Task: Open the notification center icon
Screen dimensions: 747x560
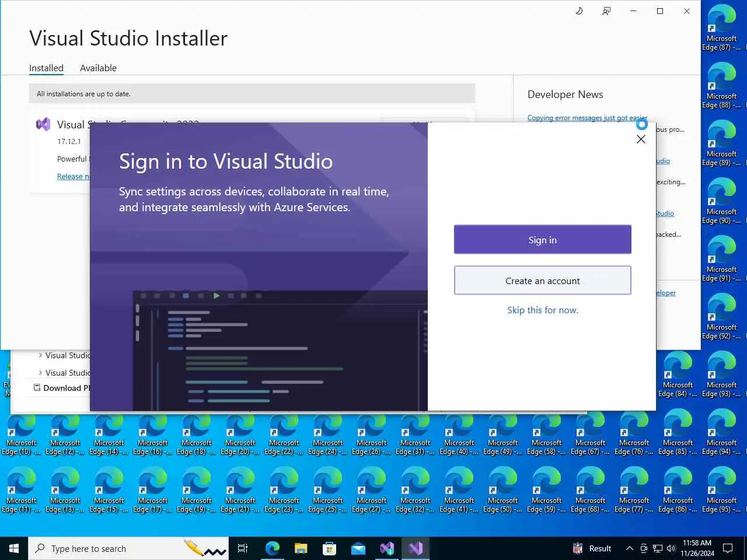Action: [728, 548]
